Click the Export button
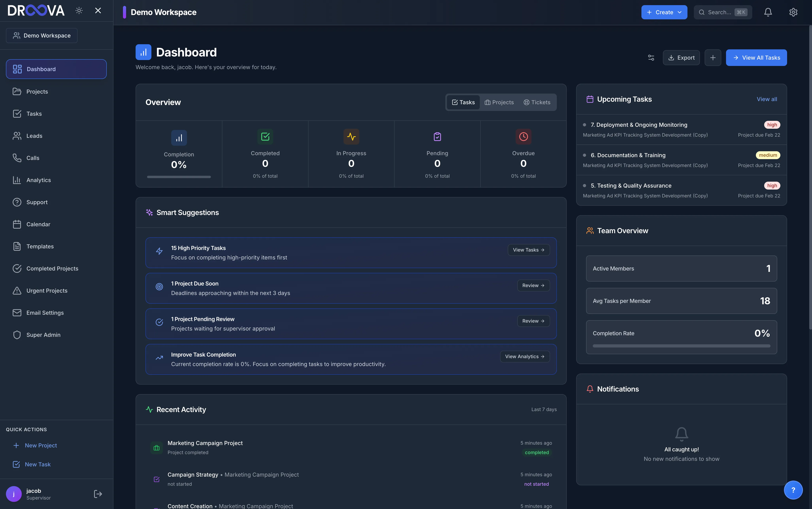 coord(681,58)
